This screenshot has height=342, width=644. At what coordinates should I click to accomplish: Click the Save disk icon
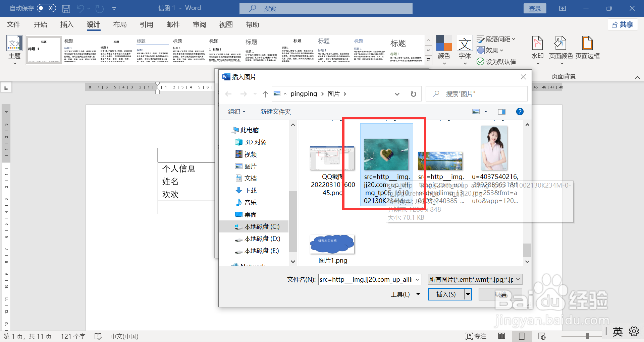pyautogui.click(x=66, y=8)
